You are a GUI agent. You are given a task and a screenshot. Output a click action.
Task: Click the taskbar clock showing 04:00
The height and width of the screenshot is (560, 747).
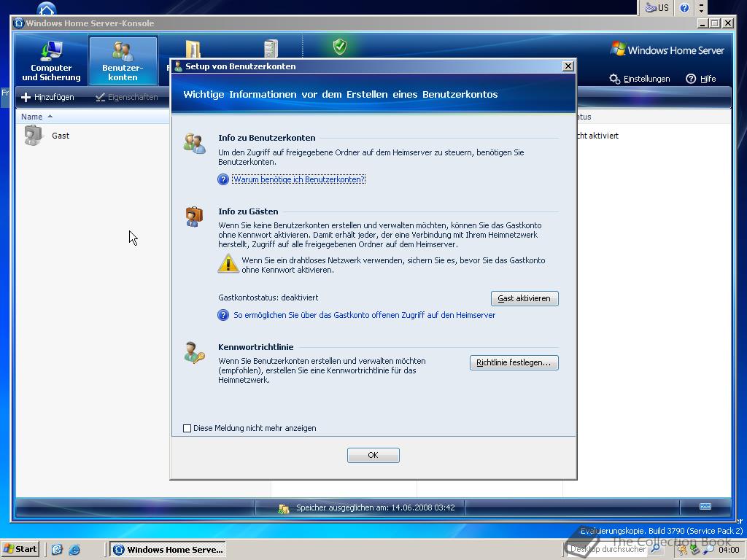[x=729, y=550]
